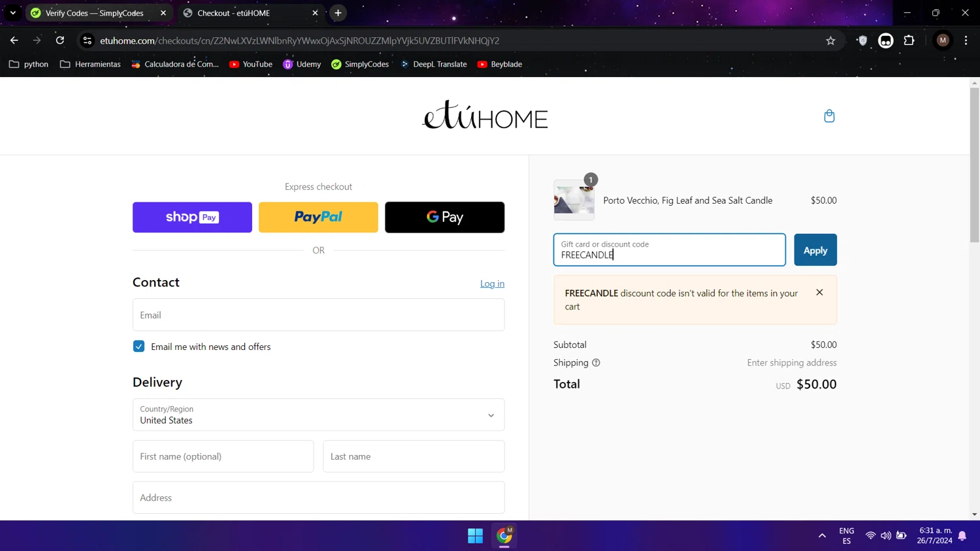The image size is (980, 551).
Task: Open the DeepL Translate bookmark
Action: [x=434, y=64]
